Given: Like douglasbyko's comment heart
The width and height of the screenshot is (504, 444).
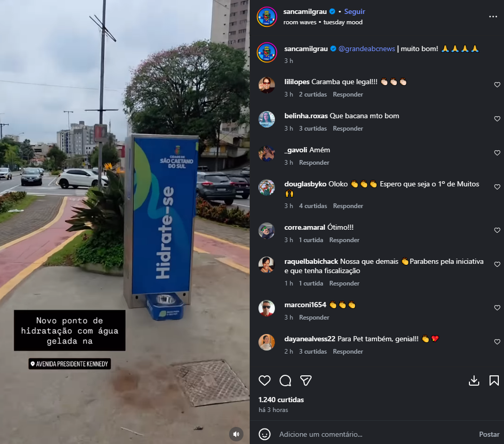Looking at the screenshot, I should coord(497,187).
